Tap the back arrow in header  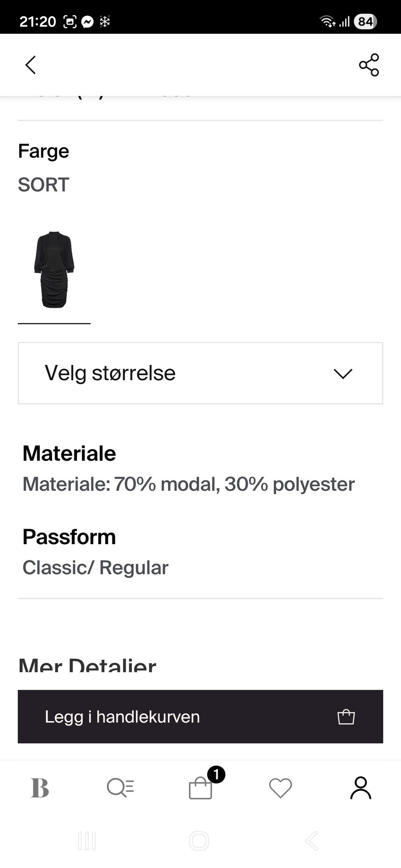tap(30, 65)
